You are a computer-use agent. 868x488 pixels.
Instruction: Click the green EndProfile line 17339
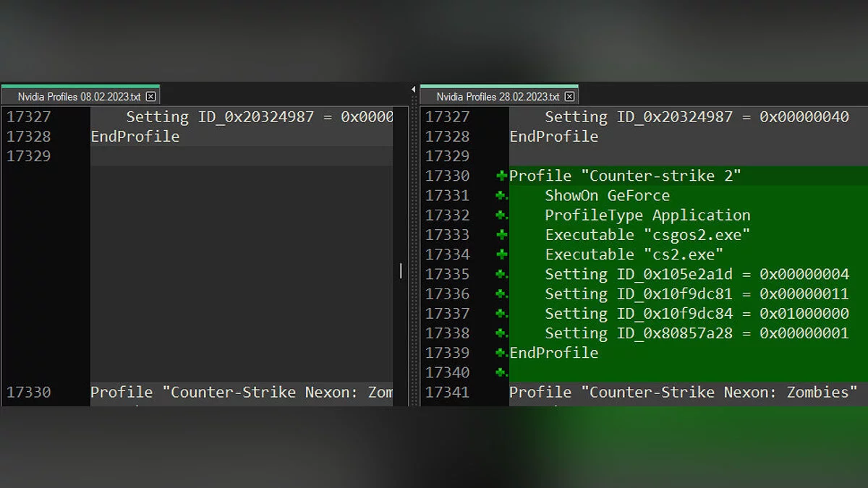pos(554,353)
